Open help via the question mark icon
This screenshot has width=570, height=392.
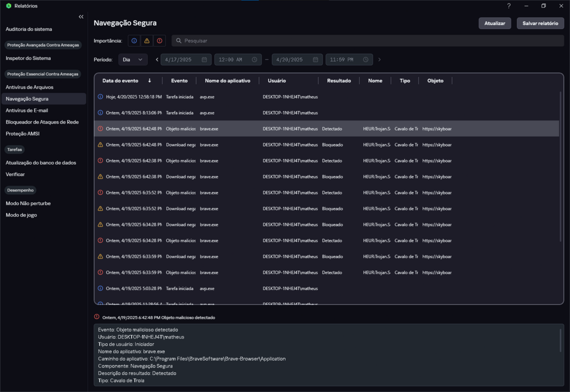[508, 6]
